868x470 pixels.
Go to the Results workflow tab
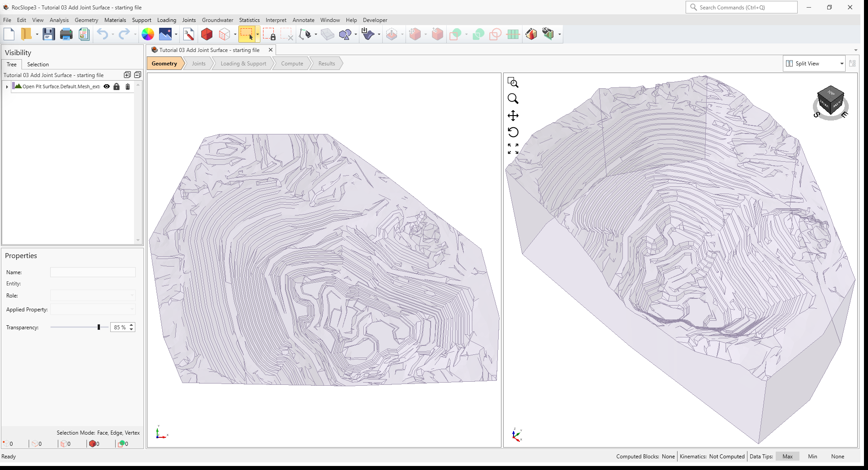point(326,64)
